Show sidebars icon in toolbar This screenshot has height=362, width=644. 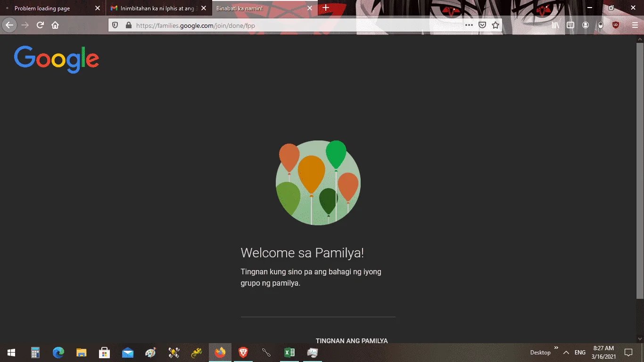click(570, 25)
